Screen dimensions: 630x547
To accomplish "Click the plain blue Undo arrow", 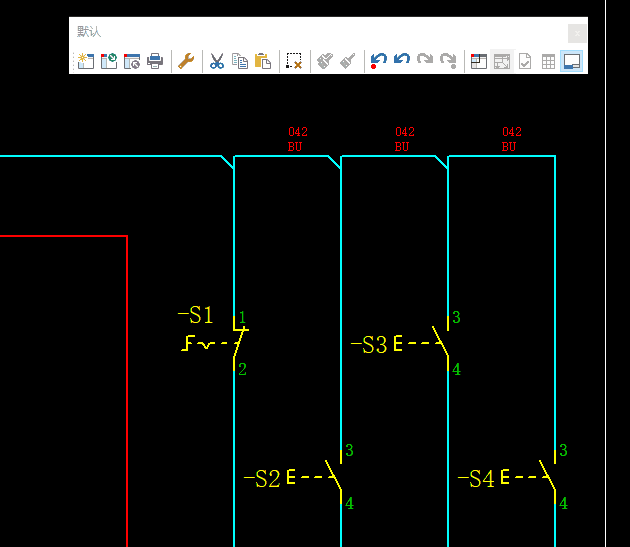I will pos(402,61).
